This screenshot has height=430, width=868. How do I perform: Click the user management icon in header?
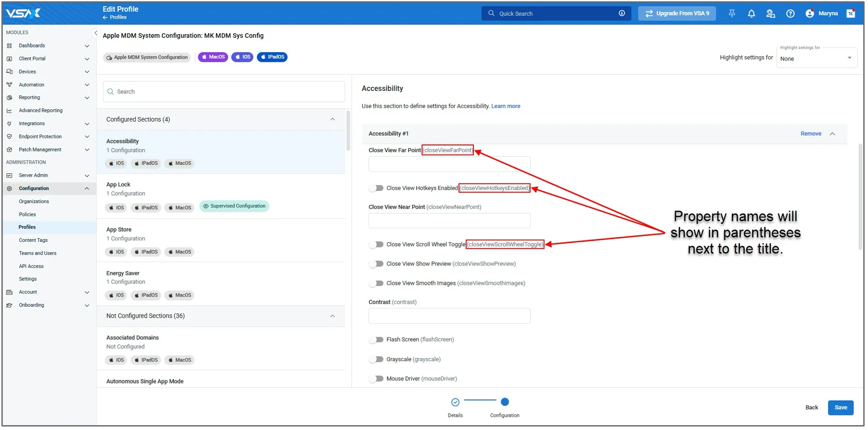pos(770,14)
